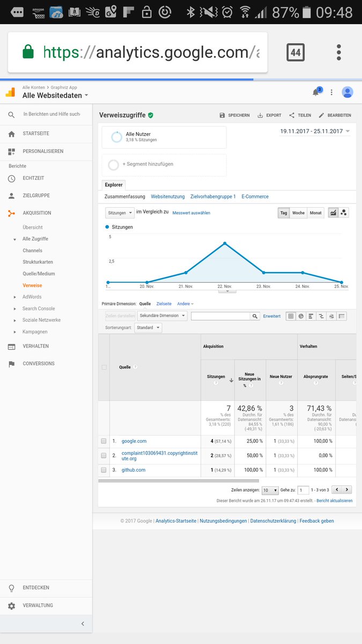
Task: Collapse the sidebar with the left chevron
Action: coord(83,624)
